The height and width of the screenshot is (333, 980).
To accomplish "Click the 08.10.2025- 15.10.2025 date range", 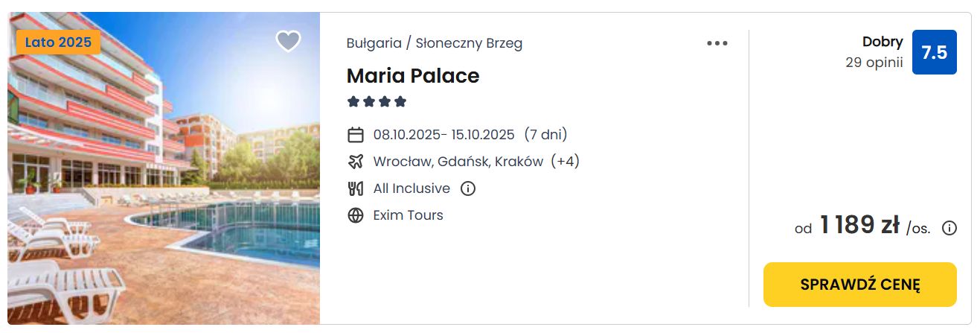I will (x=444, y=135).
